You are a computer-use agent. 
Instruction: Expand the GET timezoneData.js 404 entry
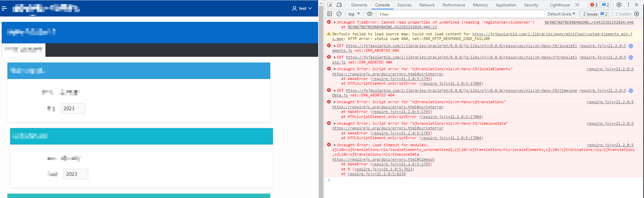(x=335, y=91)
